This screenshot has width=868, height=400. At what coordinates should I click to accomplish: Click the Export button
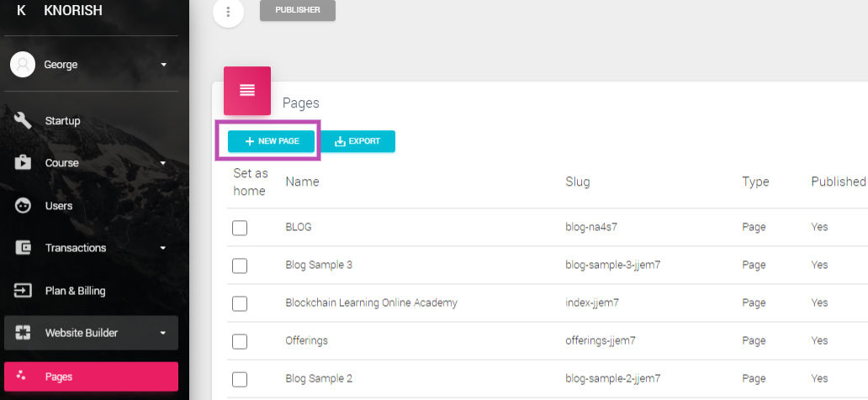point(358,141)
